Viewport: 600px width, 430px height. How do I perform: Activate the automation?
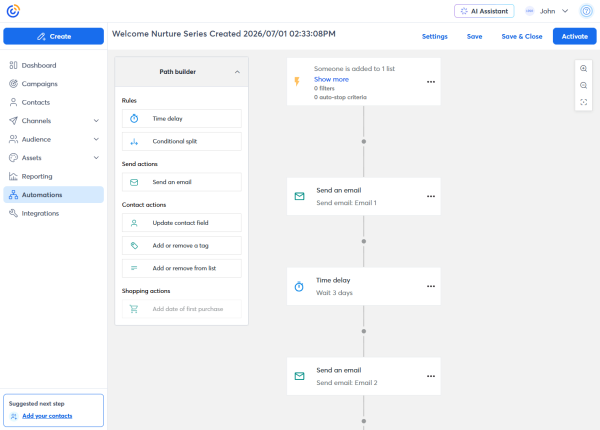coord(574,36)
